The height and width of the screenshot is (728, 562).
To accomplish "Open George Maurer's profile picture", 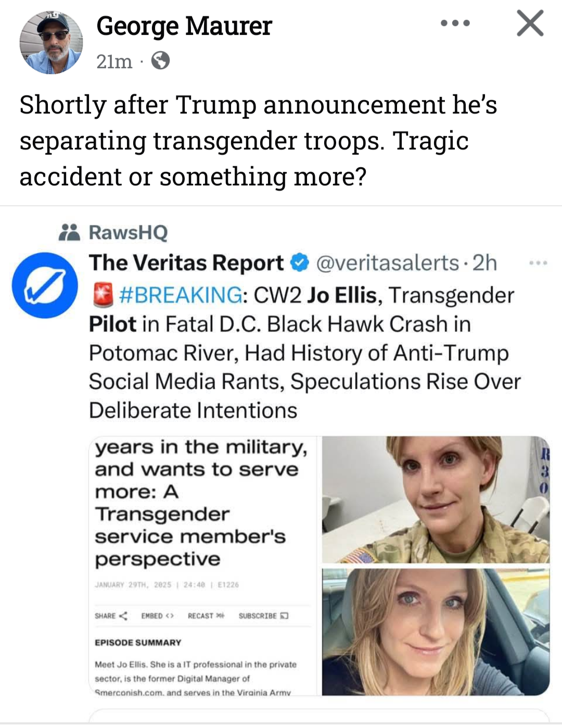I will [51, 42].
